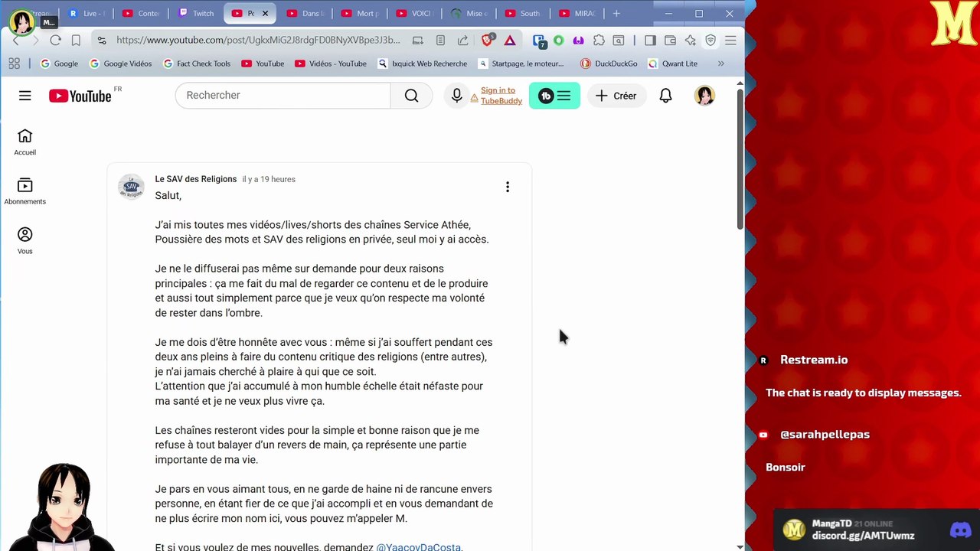The width and height of the screenshot is (980, 551).
Task: Go back with the browser back arrow
Action: (x=15, y=41)
